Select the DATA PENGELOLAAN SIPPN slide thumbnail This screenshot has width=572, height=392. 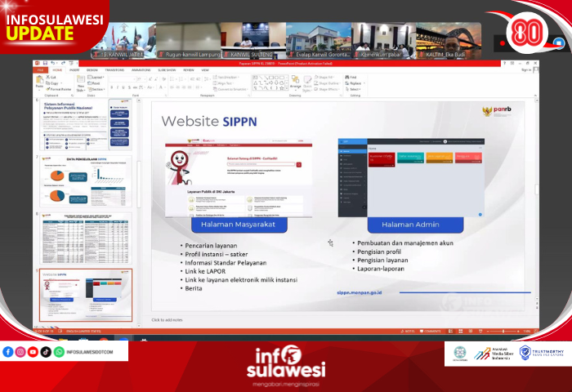[x=85, y=180]
